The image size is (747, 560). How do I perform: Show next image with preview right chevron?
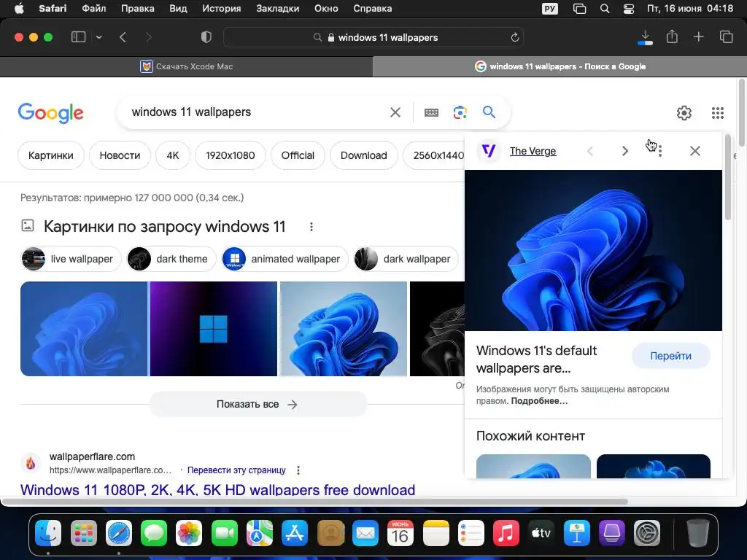point(625,151)
